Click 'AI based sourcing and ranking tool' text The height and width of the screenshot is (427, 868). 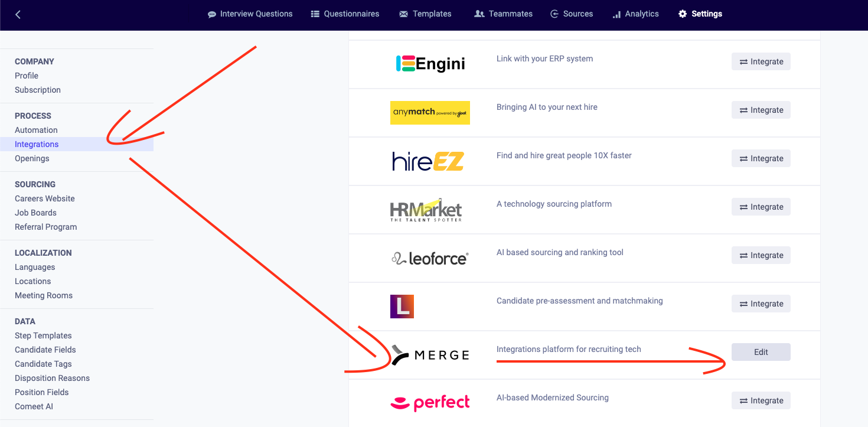pyautogui.click(x=560, y=252)
